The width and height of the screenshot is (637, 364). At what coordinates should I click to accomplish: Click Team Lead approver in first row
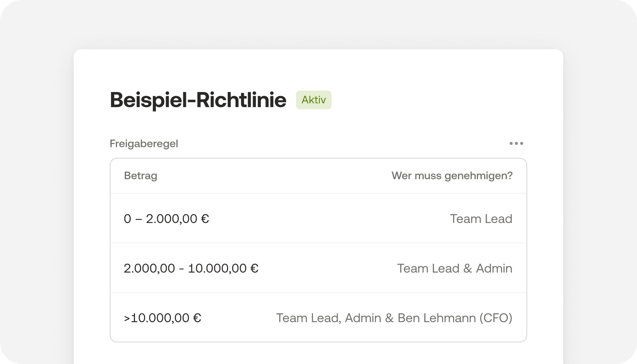[x=481, y=219]
